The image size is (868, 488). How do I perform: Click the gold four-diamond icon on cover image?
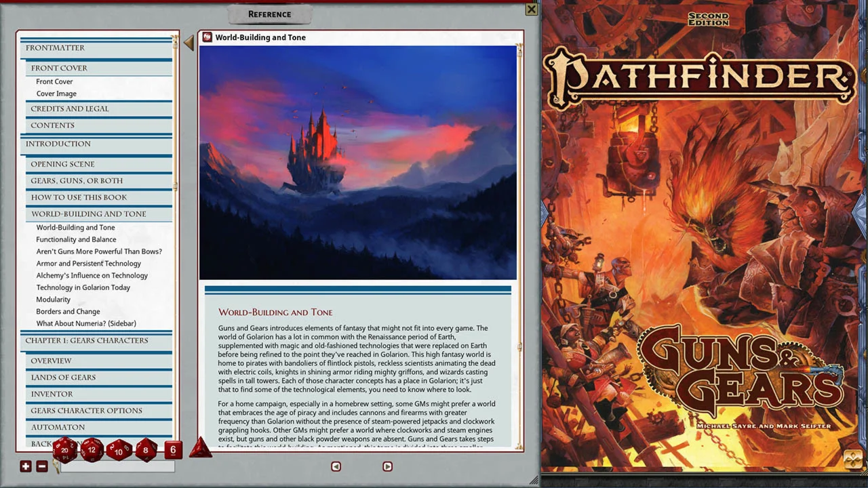[x=853, y=460]
